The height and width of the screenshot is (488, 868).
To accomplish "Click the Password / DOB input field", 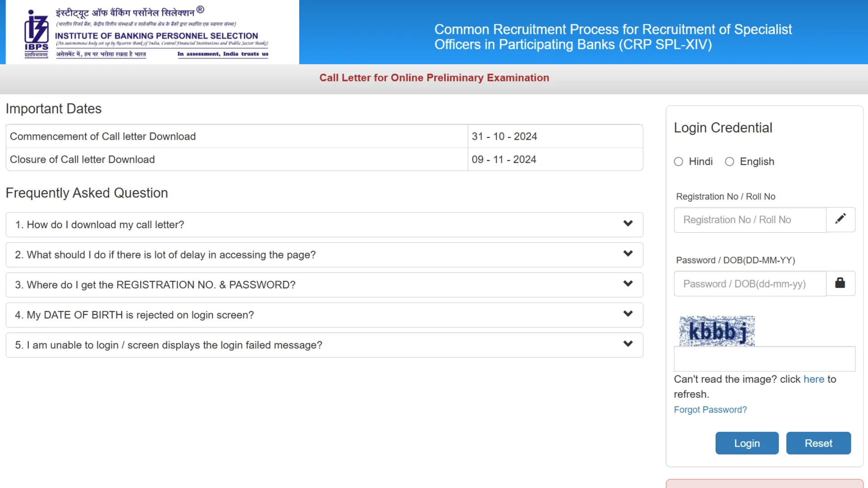I will click(x=750, y=284).
